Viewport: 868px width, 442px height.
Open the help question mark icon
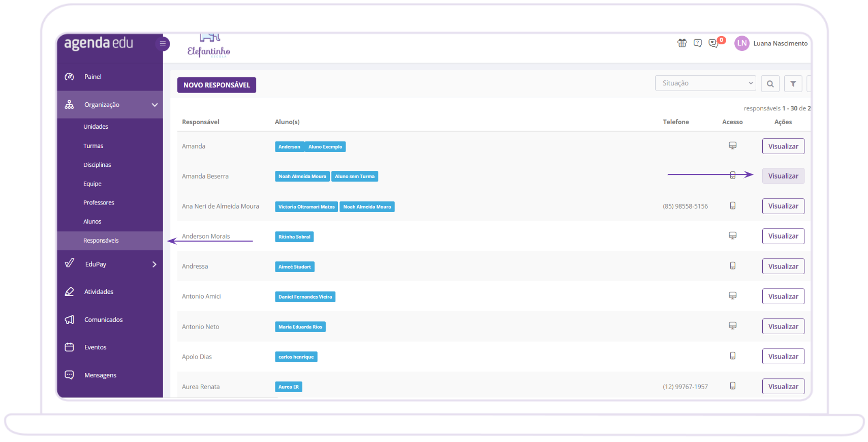(x=698, y=43)
